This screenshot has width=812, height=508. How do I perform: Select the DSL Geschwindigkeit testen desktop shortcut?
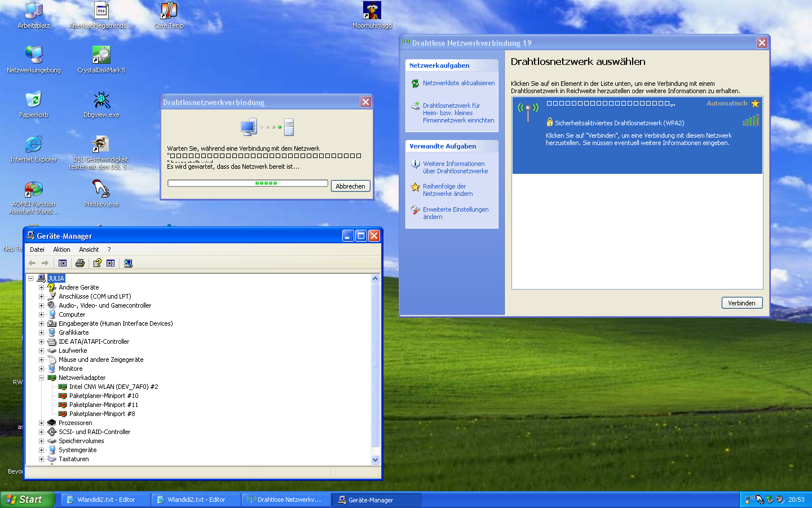101,152
